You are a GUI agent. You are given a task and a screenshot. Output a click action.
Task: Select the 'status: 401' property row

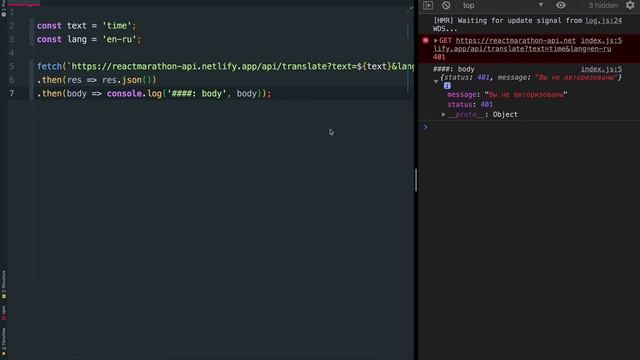[x=470, y=104]
